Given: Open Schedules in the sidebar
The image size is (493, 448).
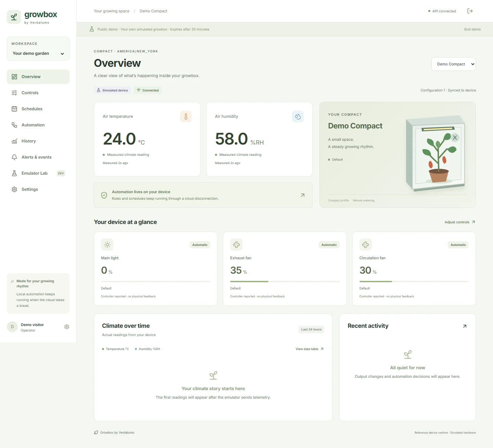Looking at the screenshot, I should [38, 109].
